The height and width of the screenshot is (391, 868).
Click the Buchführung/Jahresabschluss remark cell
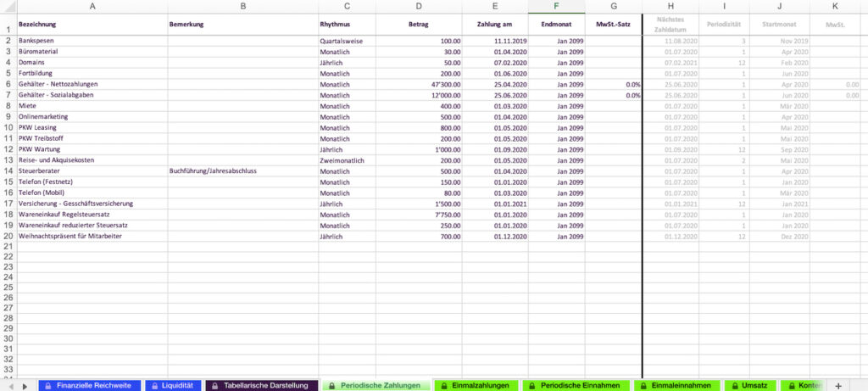tap(243, 171)
